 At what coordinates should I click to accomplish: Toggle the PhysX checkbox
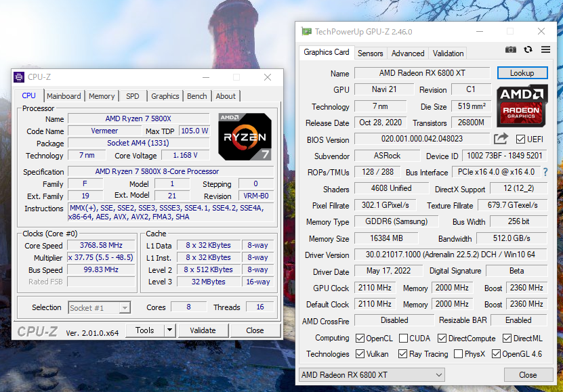458,354
